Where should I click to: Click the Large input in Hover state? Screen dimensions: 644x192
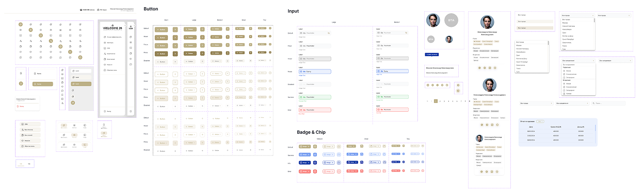point(314,59)
